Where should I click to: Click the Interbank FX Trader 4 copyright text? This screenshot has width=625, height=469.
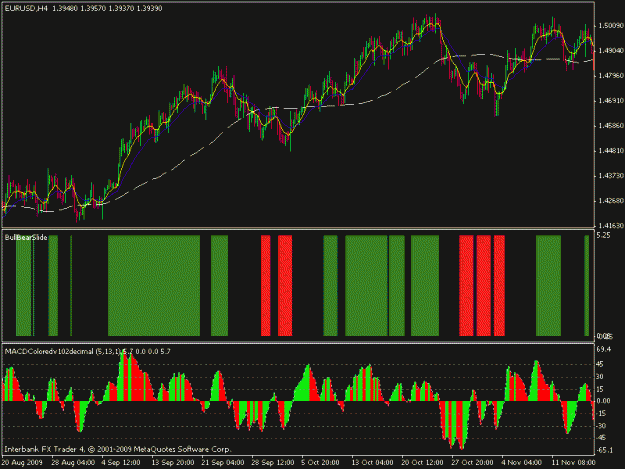tap(118, 449)
